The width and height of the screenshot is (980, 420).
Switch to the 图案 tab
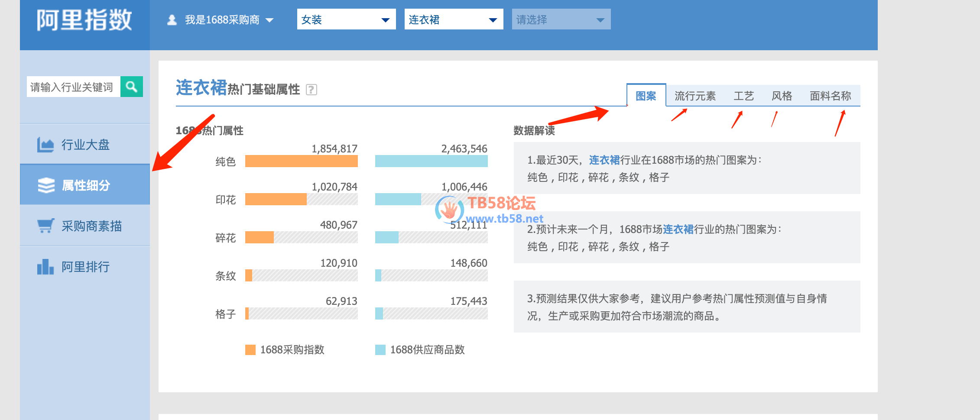[646, 96]
